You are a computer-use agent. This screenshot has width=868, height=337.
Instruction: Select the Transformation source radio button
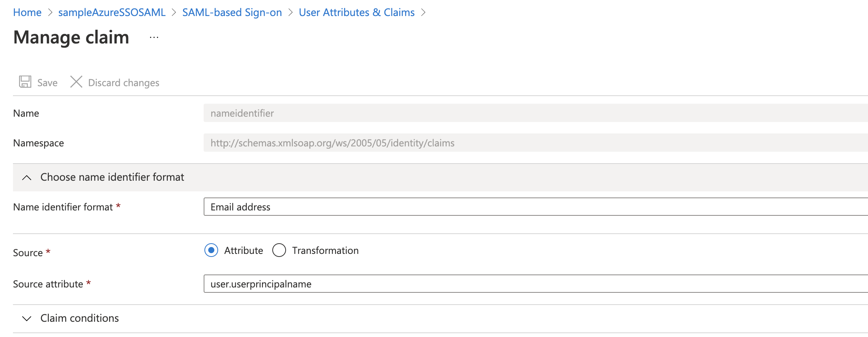(x=279, y=250)
